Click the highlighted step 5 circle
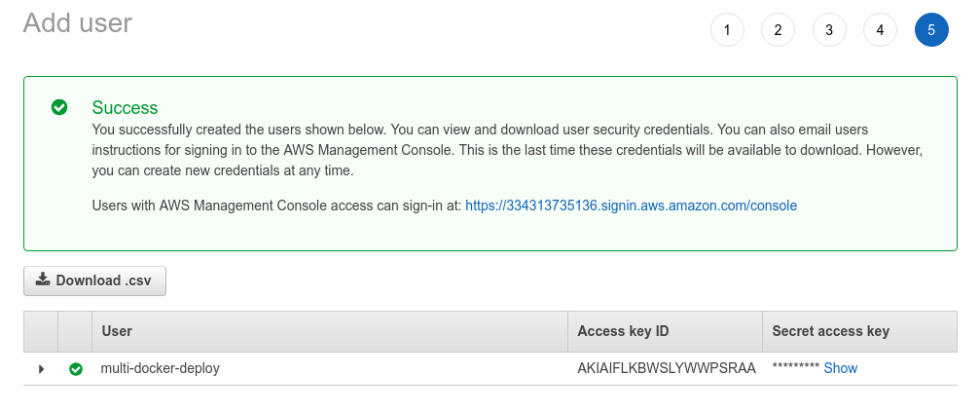The height and width of the screenshot is (412, 980). (931, 30)
